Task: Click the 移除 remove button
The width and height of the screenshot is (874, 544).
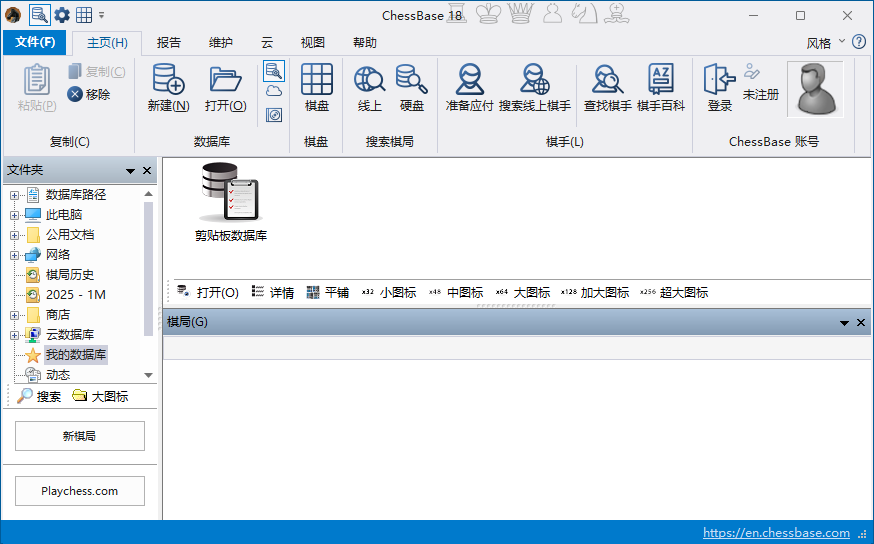Action: pos(89,94)
